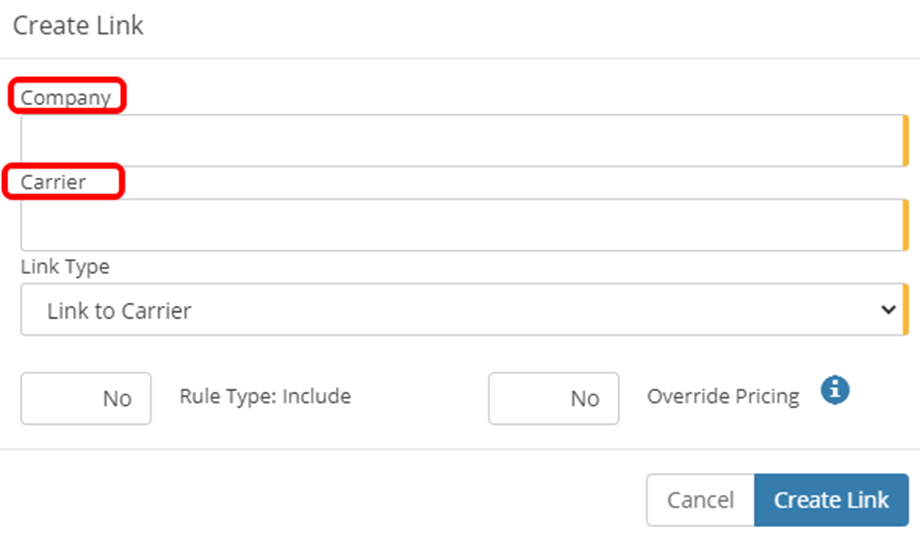The width and height of the screenshot is (920, 536).
Task: Click the Override Pricing label text
Action: 723,396
